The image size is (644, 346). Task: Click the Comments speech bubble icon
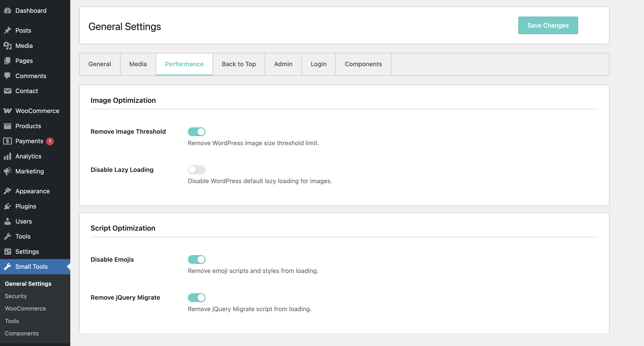tap(8, 76)
